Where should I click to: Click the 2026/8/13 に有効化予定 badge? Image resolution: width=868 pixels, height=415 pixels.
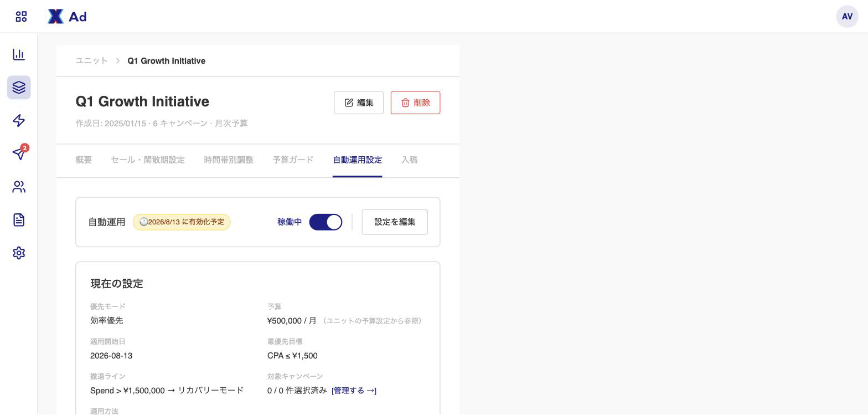(x=182, y=222)
